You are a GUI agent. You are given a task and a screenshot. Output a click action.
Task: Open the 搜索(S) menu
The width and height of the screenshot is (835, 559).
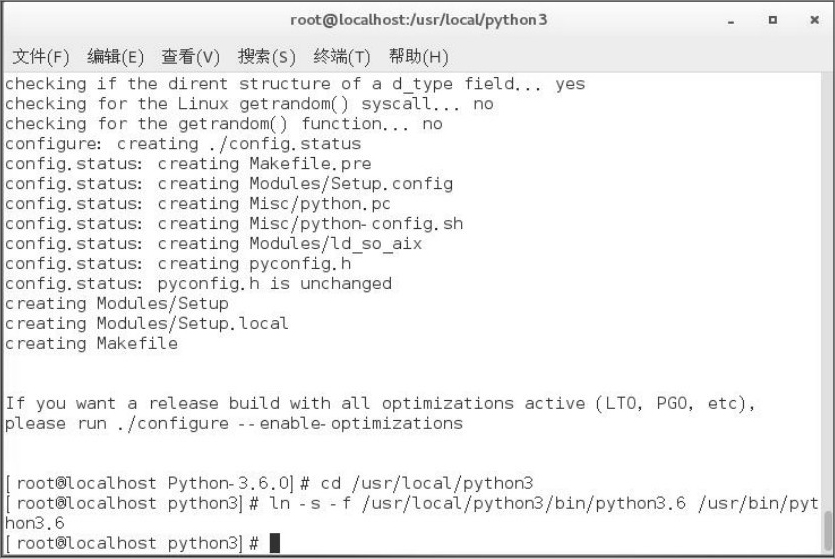(266, 56)
